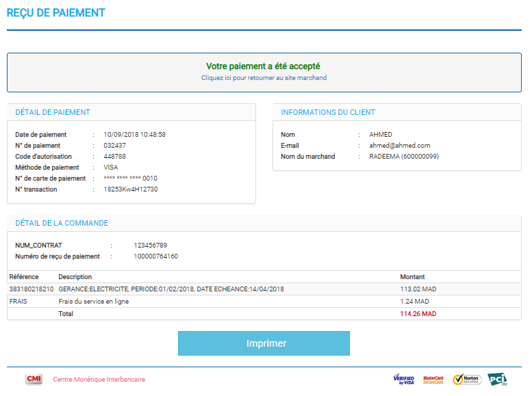
Task: Select the Informations du client header
Action: pyautogui.click(x=328, y=112)
